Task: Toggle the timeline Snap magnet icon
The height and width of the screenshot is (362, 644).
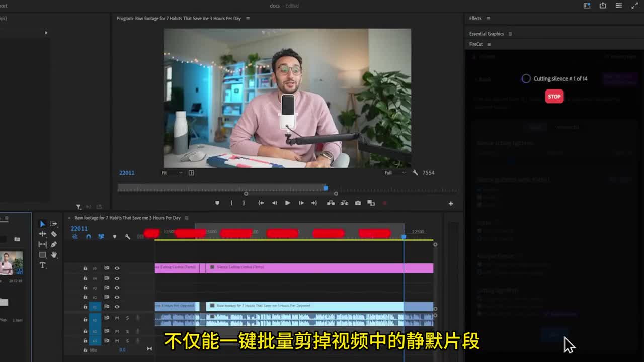Action: pyautogui.click(x=89, y=237)
